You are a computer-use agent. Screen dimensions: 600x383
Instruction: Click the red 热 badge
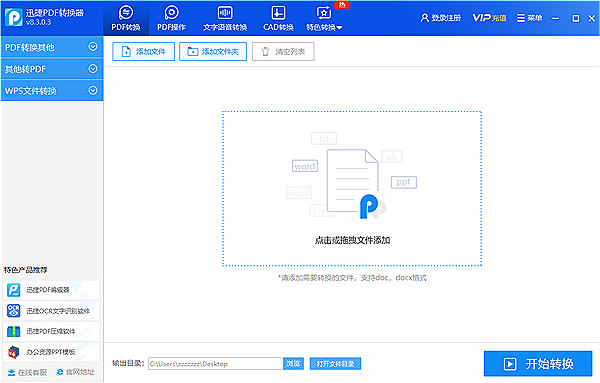tap(342, 5)
